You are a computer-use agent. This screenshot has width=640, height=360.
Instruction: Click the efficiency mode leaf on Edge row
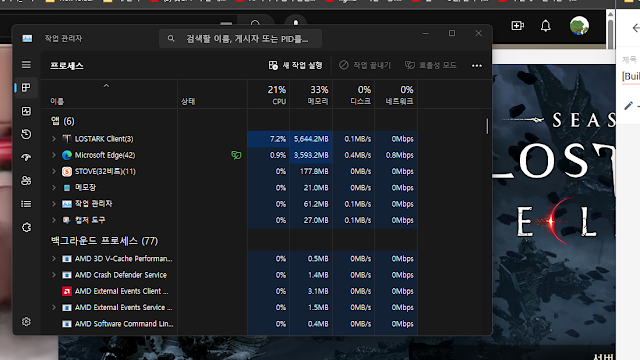pos(236,155)
